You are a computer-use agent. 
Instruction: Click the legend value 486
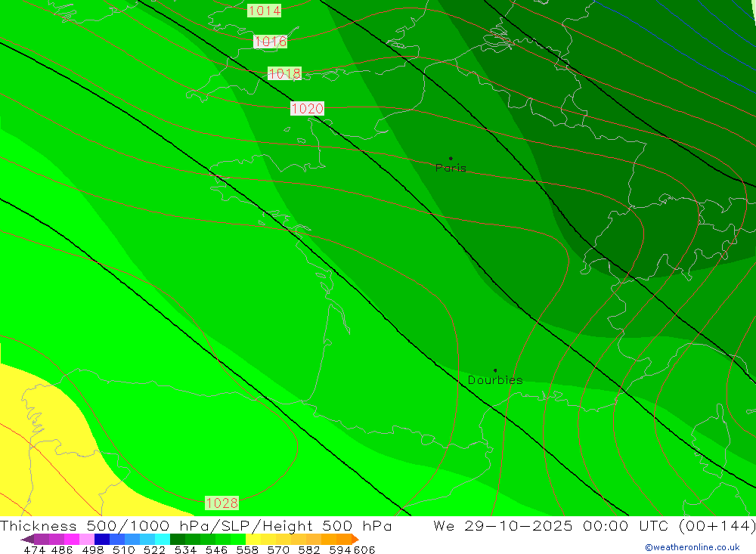point(62,549)
